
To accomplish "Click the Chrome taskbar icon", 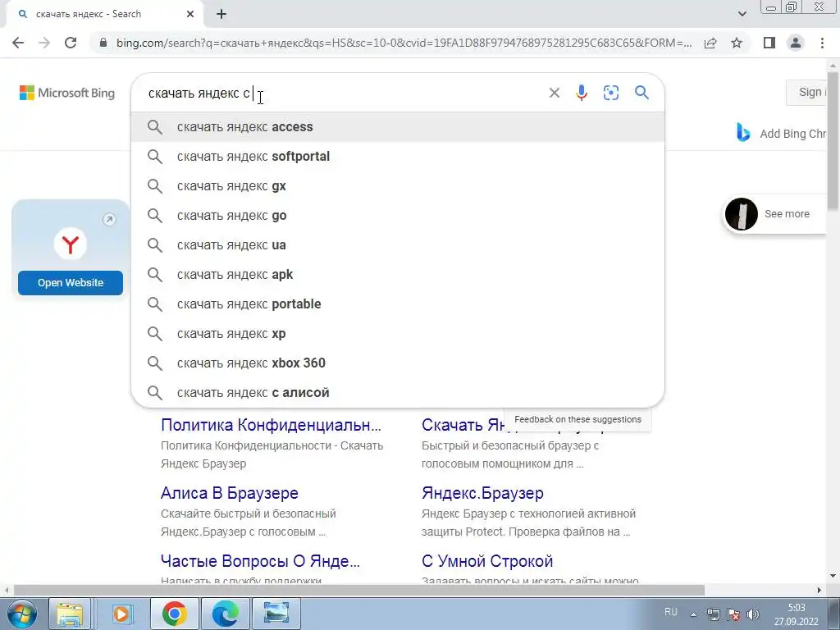I will pos(174,614).
